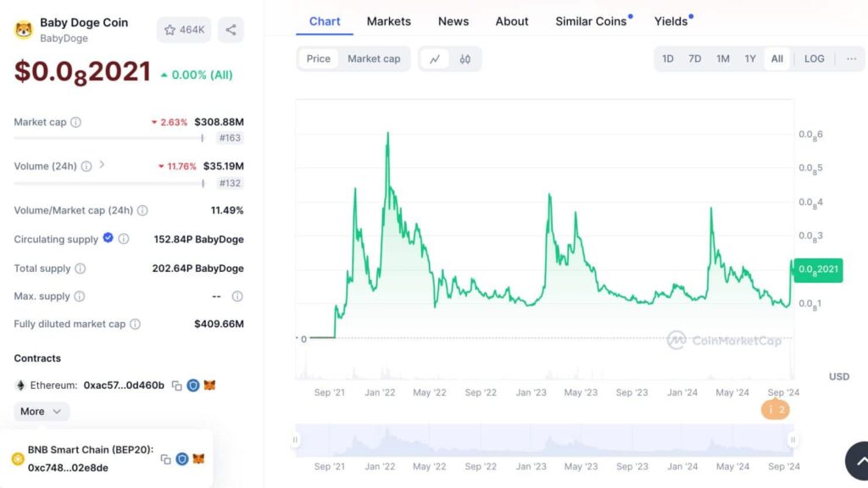This screenshot has width=868, height=488.
Task: Click the green current price label on chart
Action: [x=818, y=270]
